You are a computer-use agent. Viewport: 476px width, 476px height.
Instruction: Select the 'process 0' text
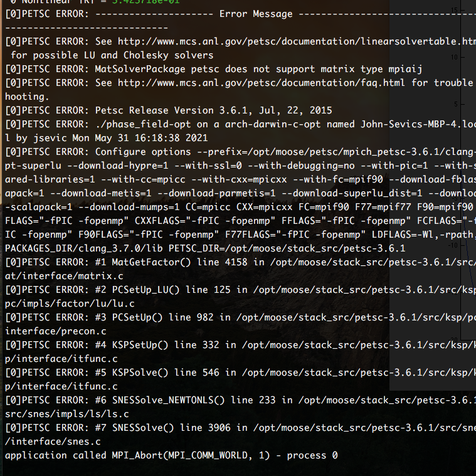coord(312,456)
